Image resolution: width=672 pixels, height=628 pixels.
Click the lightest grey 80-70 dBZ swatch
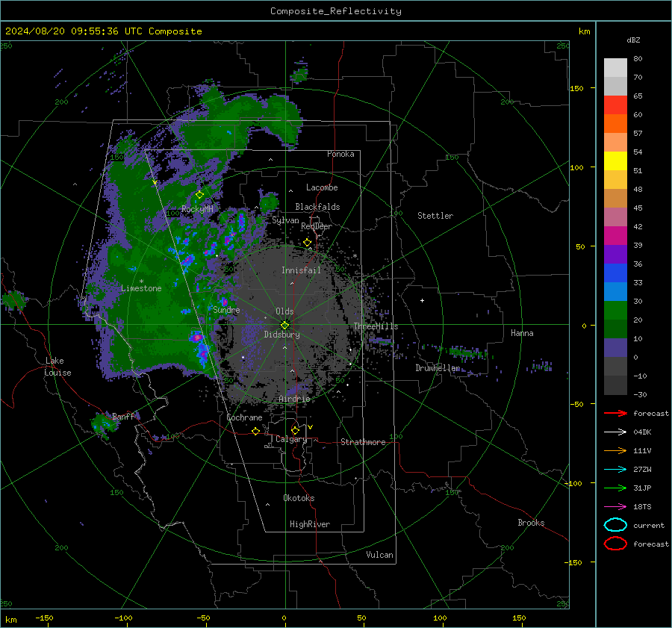(615, 68)
